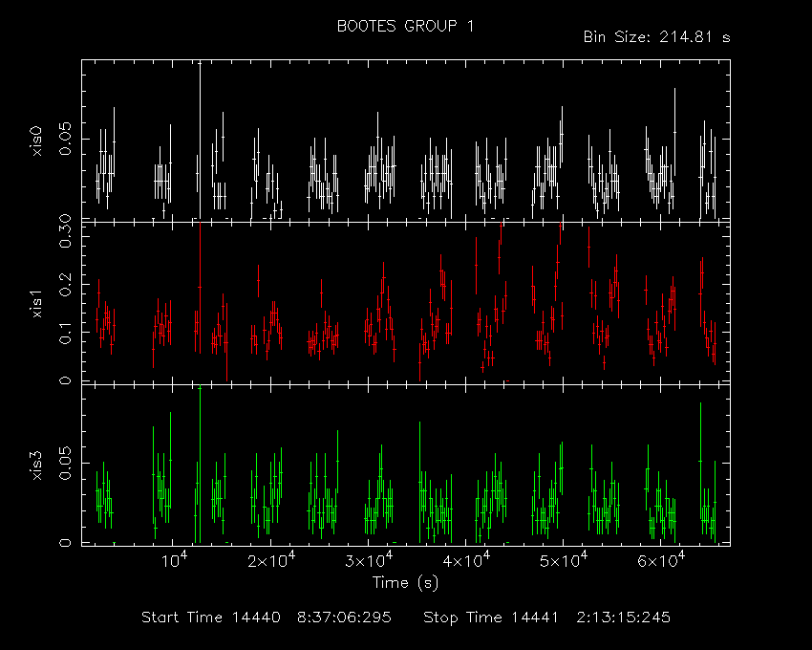812x650 pixels.
Task: Click the "xis0" y-axis label
Action: pyautogui.click(x=36, y=141)
